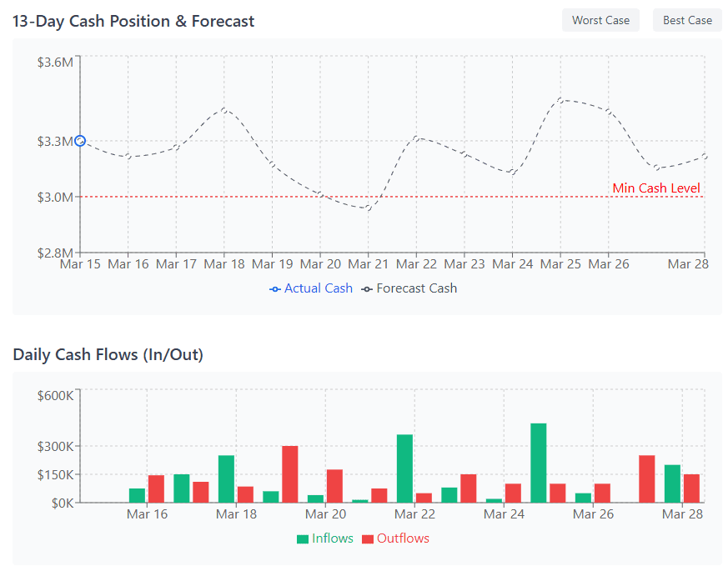The height and width of the screenshot is (576, 728).
Task: Toggle the Inflows legend item
Action: [x=332, y=538]
